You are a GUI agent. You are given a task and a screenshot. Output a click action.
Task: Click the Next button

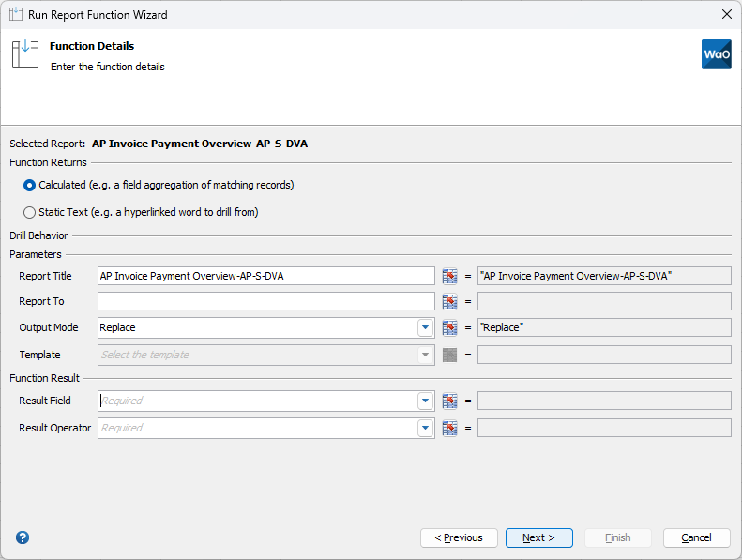pyautogui.click(x=539, y=538)
